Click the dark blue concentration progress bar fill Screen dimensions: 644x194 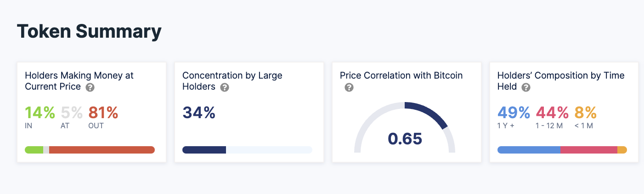pyautogui.click(x=204, y=150)
